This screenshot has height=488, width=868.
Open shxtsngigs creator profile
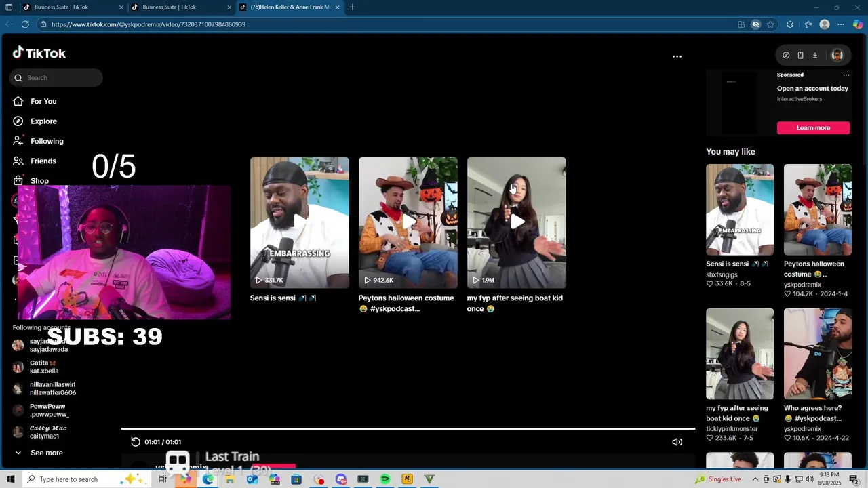pos(722,274)
